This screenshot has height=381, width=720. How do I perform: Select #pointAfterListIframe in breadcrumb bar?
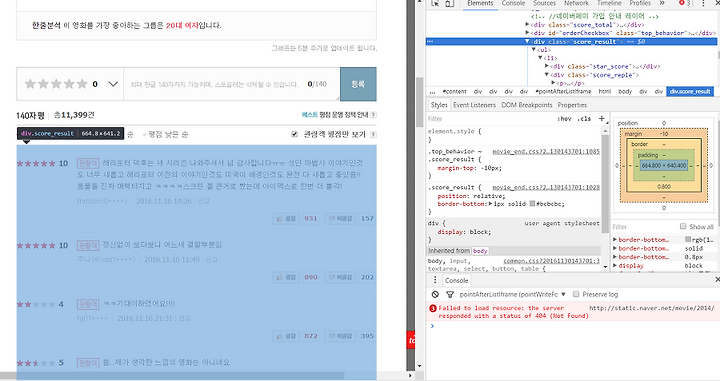(563, 91)
